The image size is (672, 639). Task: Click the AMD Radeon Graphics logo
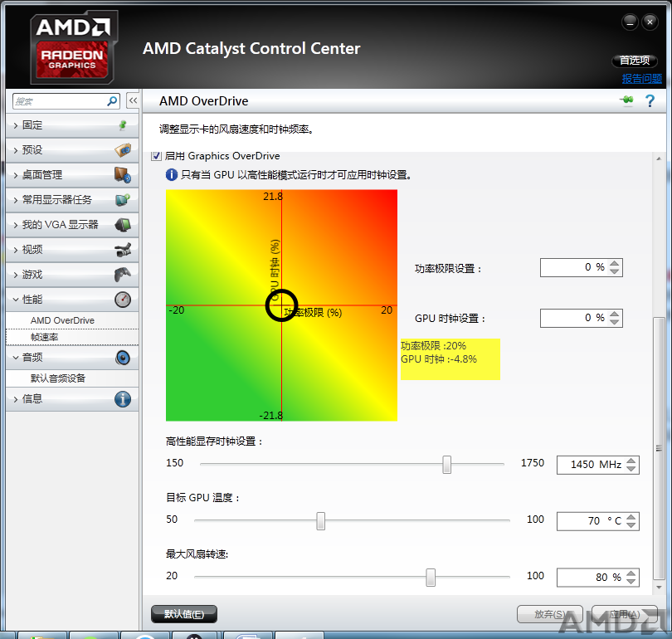[x=73, y=48]
